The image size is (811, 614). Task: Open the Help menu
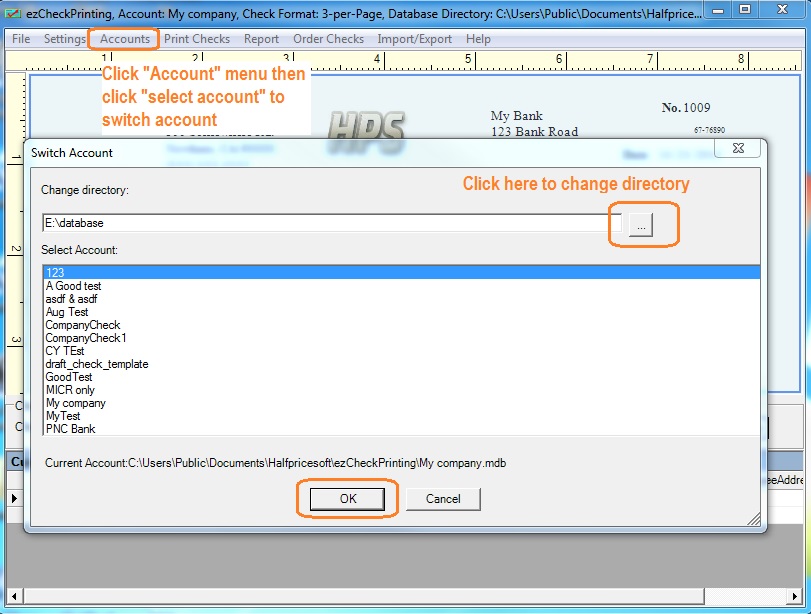[478, 39]
